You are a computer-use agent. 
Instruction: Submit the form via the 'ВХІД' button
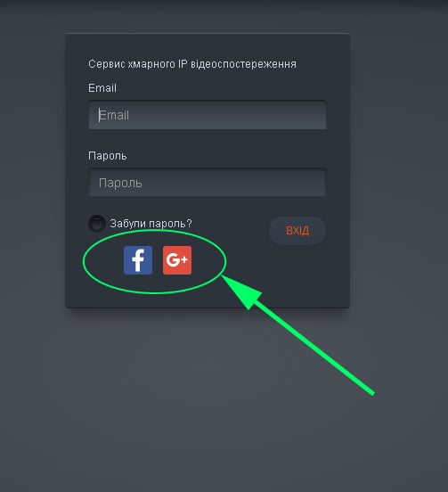297,231
